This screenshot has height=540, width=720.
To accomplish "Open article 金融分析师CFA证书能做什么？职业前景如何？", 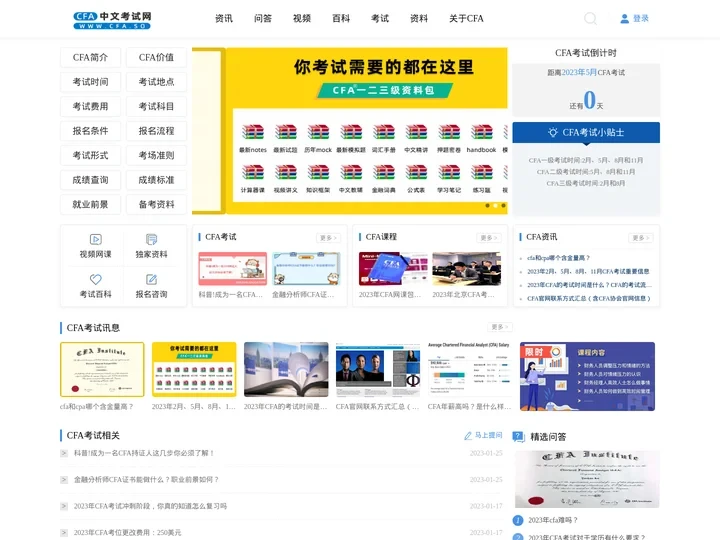I will pyautogui.click(x=146, y=479).
